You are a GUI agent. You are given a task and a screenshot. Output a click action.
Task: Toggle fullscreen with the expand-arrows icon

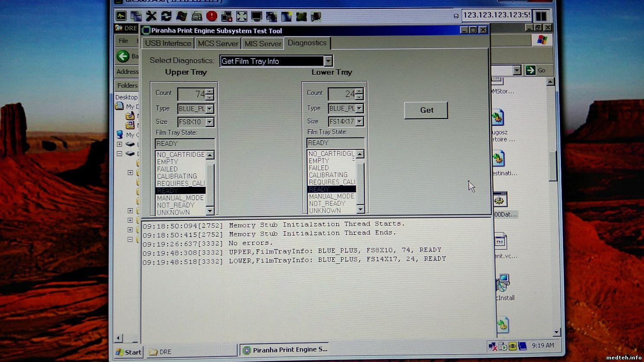coord(241,16)
